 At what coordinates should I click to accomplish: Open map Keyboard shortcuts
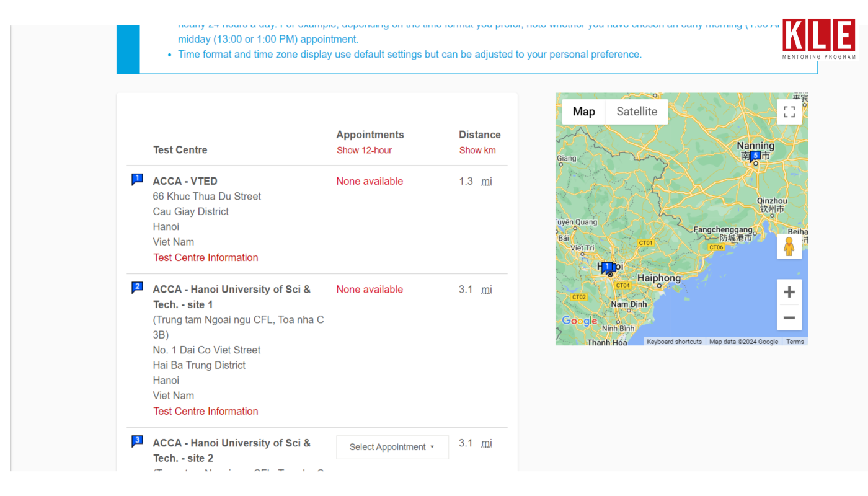pos(675,342)
